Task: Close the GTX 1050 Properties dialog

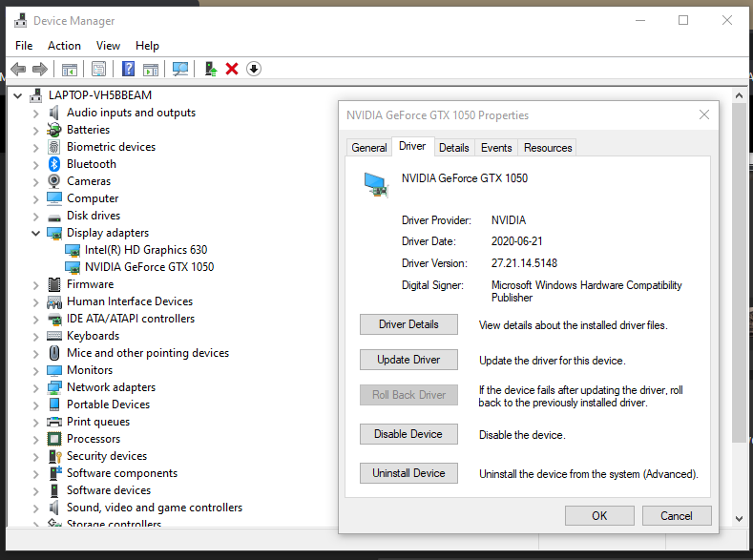Action: coord(704,114)
